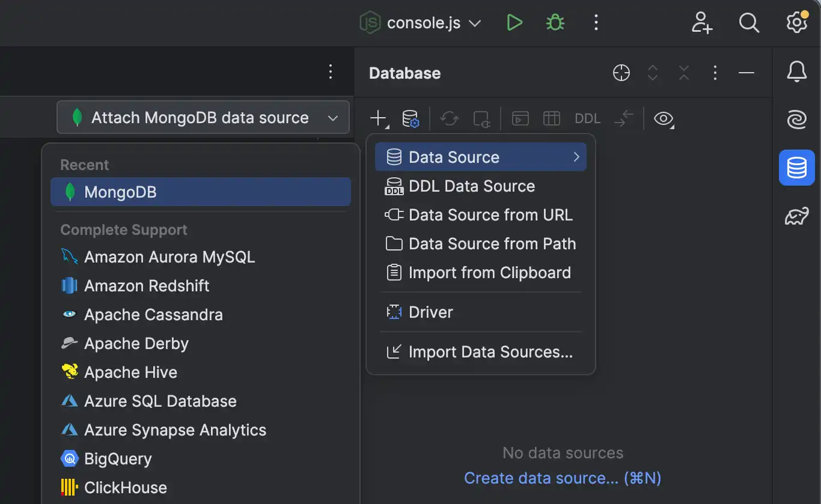Start debugging with the bug icon
Screen dimensions: 821x504
tap(555, 23)
